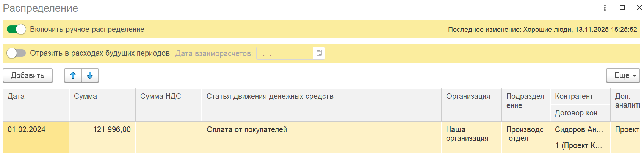Screen dimensions: 644x156
Task: Enable Отразить в расходах будущих периодов switch
Action: tap(16, 53)
